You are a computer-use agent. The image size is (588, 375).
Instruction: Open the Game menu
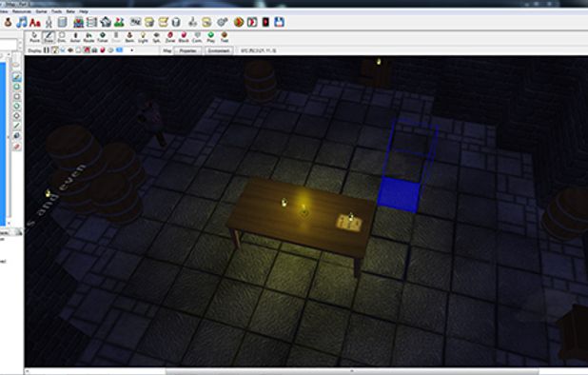41,11
